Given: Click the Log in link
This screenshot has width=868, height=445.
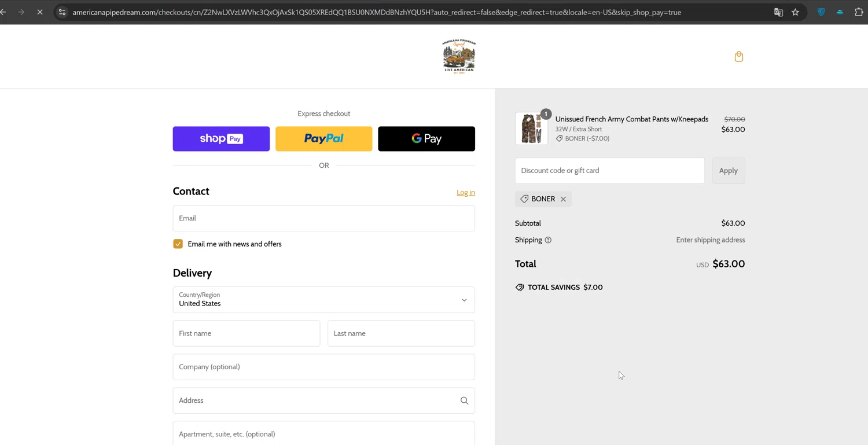Looking at the screenshot, I should pos(465,193).
